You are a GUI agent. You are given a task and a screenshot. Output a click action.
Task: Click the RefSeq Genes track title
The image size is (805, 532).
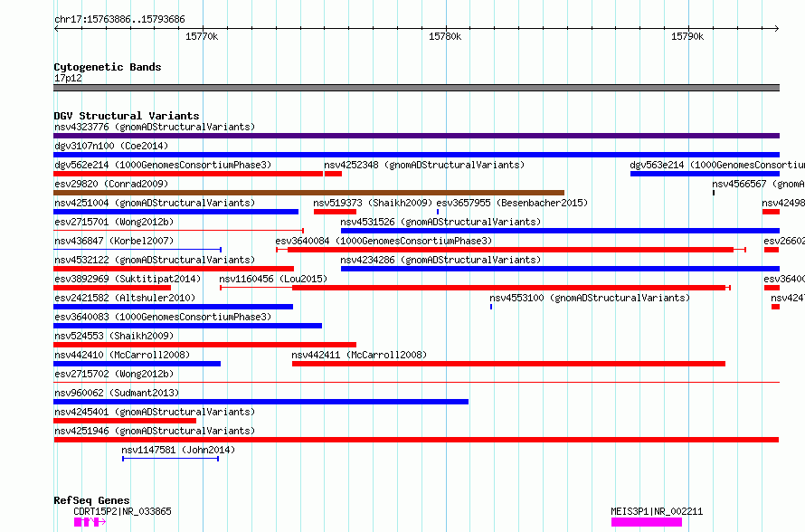91,500
